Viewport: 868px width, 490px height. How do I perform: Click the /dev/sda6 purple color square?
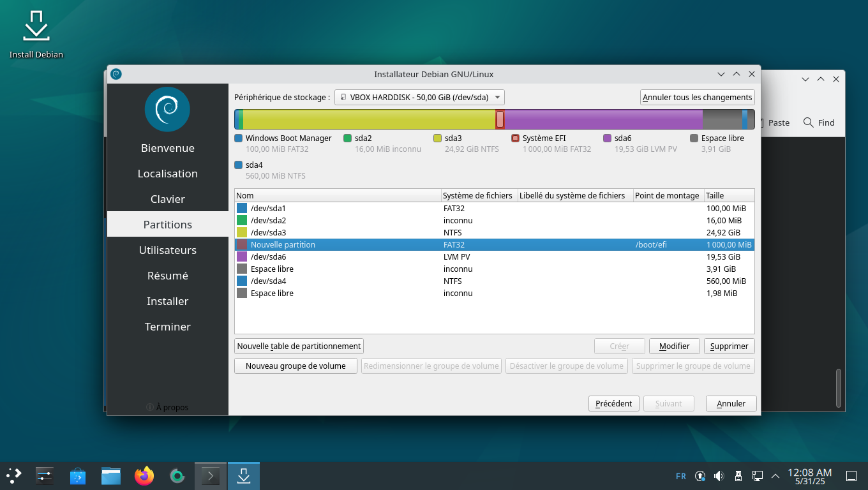tap(242, 256)
